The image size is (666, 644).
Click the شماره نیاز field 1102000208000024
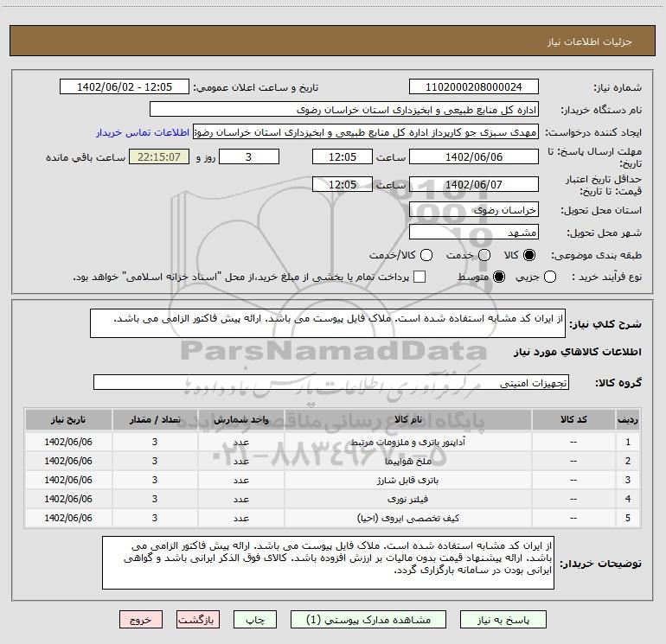(x=474, y=87)
